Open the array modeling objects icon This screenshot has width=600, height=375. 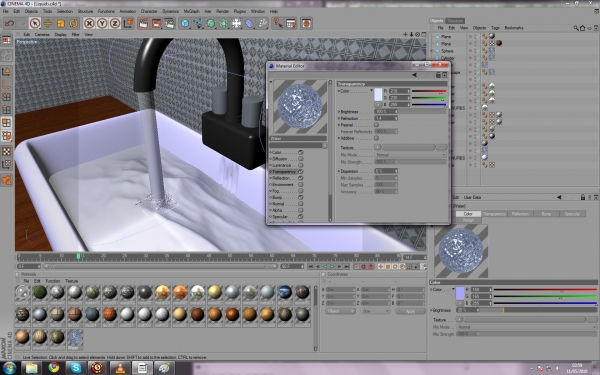(x=224, y=23)
